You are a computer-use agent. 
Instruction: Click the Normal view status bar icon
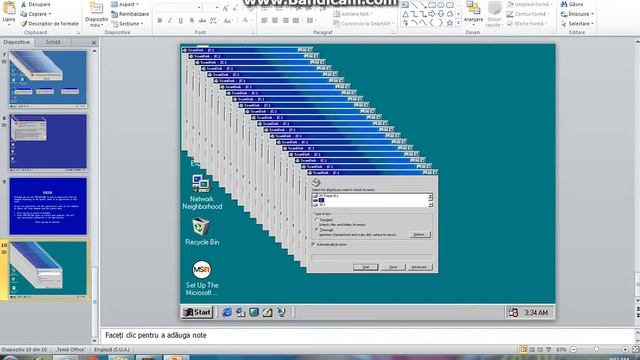pyautogui.click(x=524, y=349)
